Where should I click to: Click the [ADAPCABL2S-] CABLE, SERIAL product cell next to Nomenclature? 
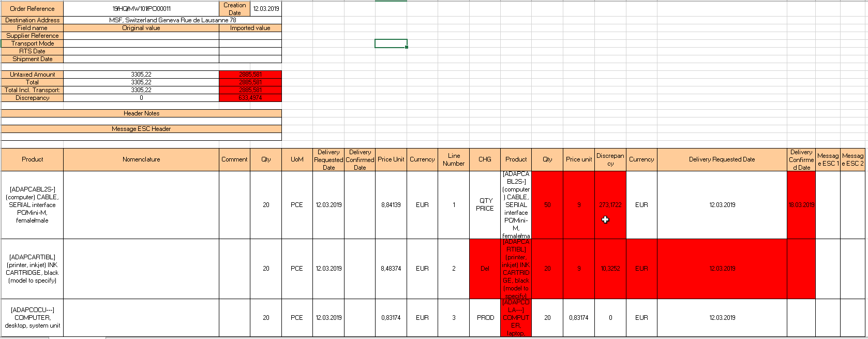pos(32,205)
